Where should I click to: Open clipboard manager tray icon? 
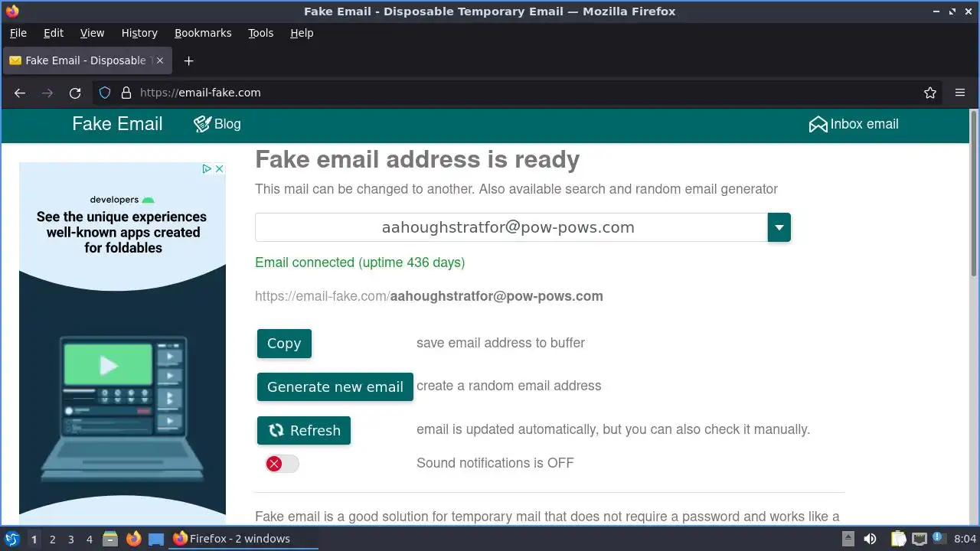[897, 539]
